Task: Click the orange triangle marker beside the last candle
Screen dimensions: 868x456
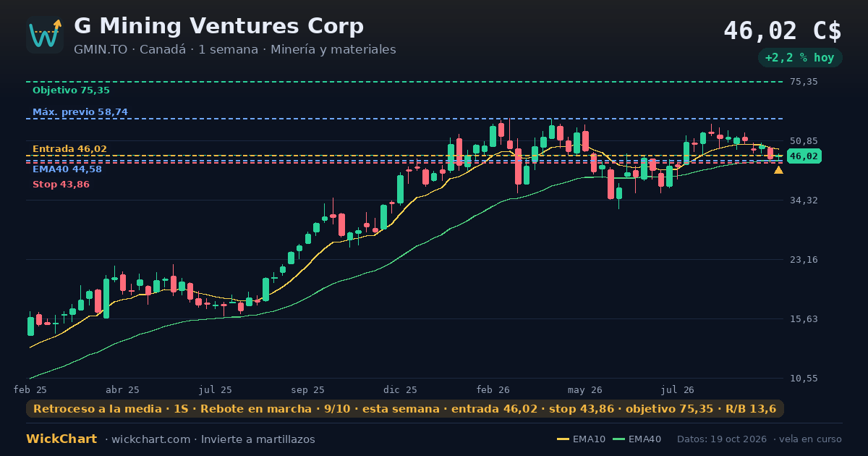Action: click(x=778, y=170)
